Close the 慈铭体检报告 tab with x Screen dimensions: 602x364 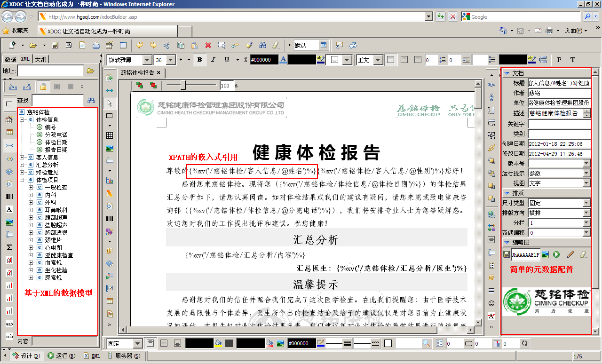(159, 73)
